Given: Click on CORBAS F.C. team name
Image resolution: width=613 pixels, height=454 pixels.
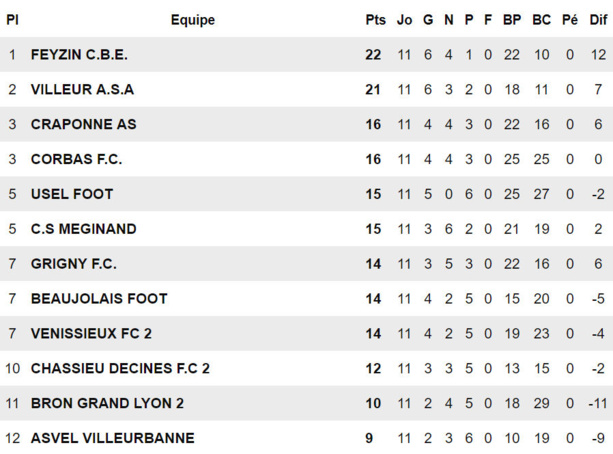Looking at the screenshot, I should coord(77,159).
